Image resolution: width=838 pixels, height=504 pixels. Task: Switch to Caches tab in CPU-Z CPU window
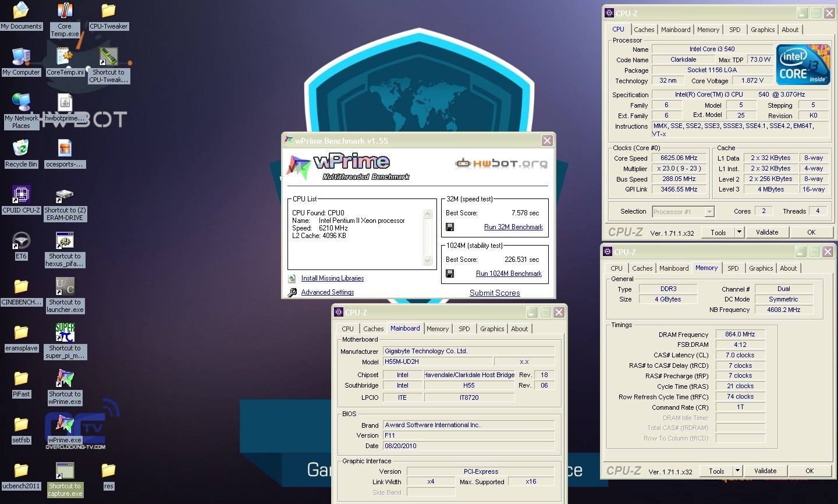click(644, 30)
